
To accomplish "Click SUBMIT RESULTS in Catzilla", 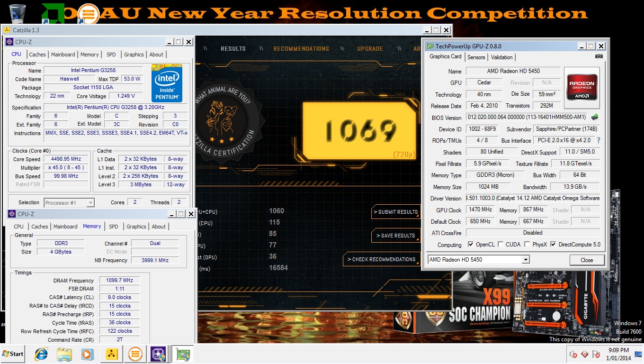I will coord(396,212).
